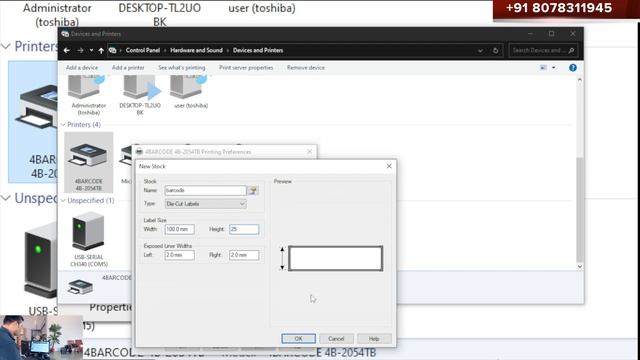This screenshot has height=360, width=640.
Task: Click Add a device
Action: [x=82, y=68]
